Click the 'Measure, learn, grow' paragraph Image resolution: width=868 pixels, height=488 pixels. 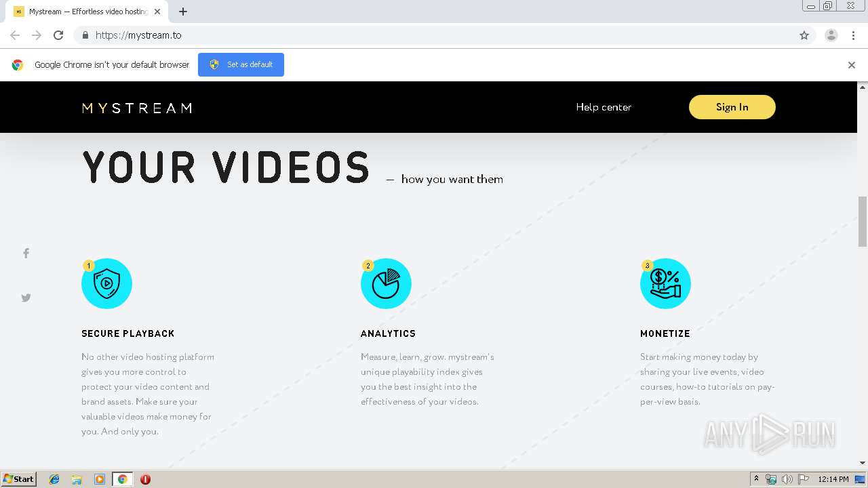click(427, 379)
